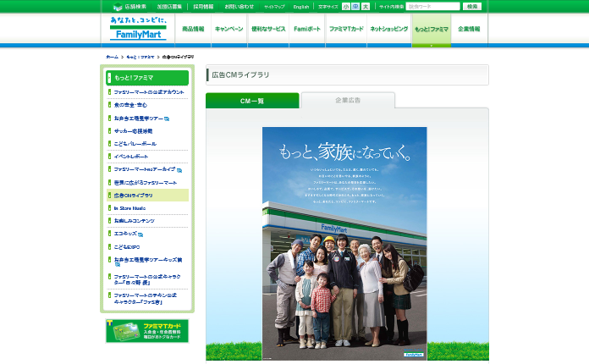Open the 公式キャラクター sidebar link

pos(147,279)
